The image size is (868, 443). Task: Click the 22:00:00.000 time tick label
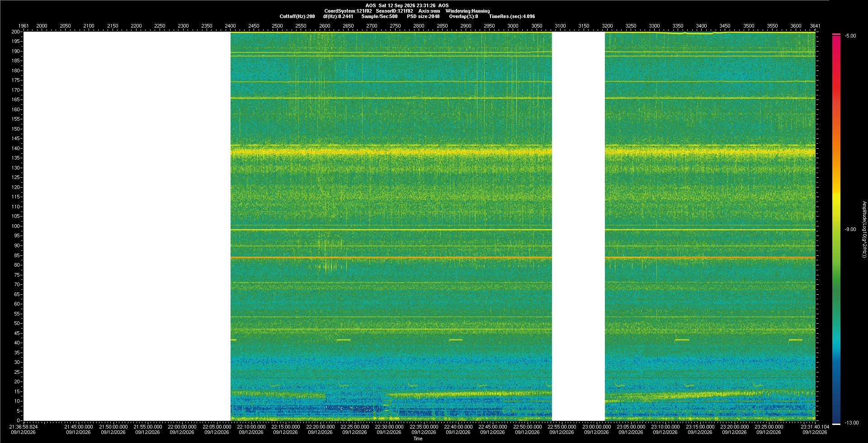pos(182,427)
